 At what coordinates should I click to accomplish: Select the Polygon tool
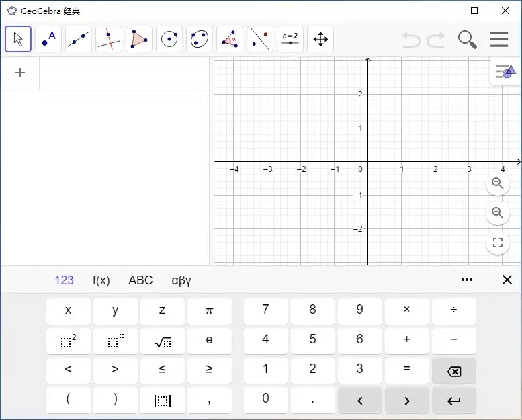[x=139, y=39]
